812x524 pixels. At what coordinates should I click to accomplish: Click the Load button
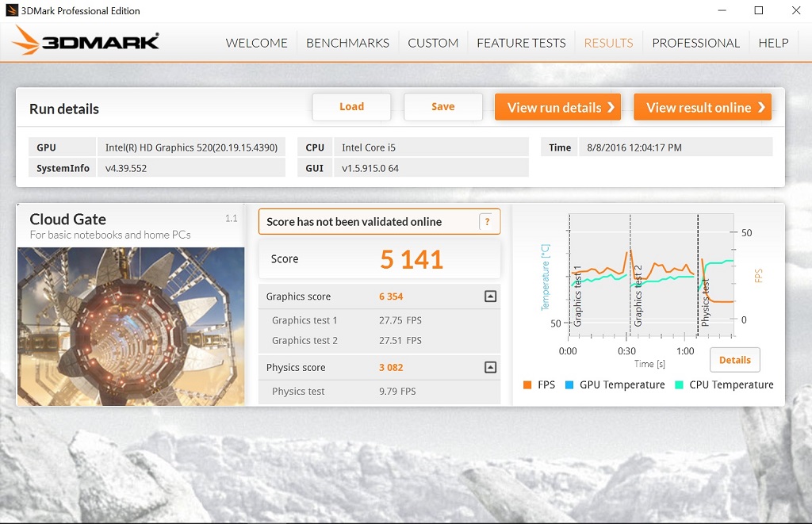351,107
